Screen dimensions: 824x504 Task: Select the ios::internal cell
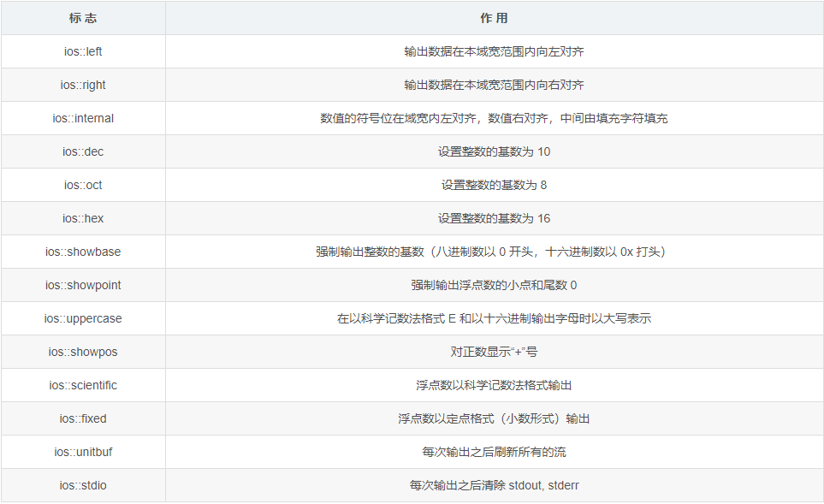(83, 118)
